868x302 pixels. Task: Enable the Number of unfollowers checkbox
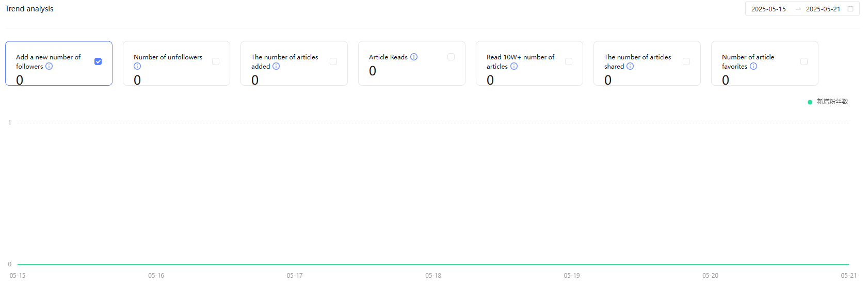[216, 61]
